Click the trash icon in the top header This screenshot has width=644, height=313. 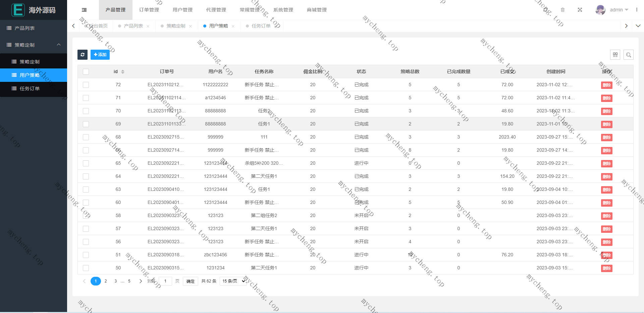[x=562, y=10]
